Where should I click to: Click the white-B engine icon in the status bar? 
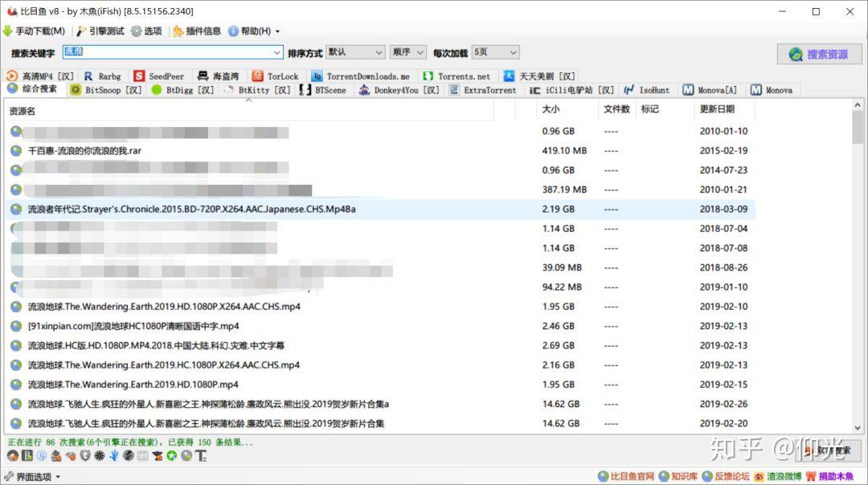point(27,455)
